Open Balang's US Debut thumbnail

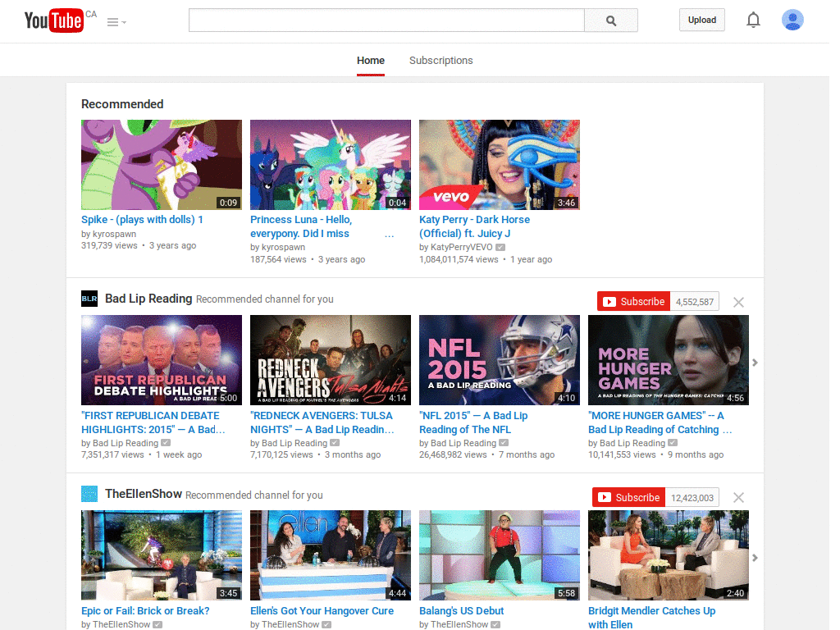coord(500,555)
